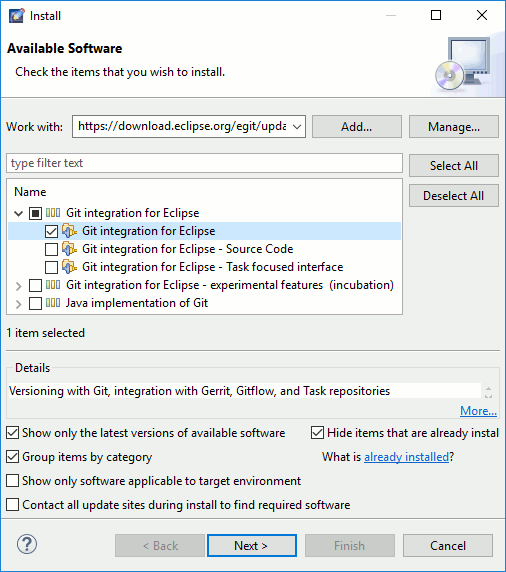506x572 pixels.
Task: Click the category icon of top Git integration for Eclipse
Action: pos(53,213)
